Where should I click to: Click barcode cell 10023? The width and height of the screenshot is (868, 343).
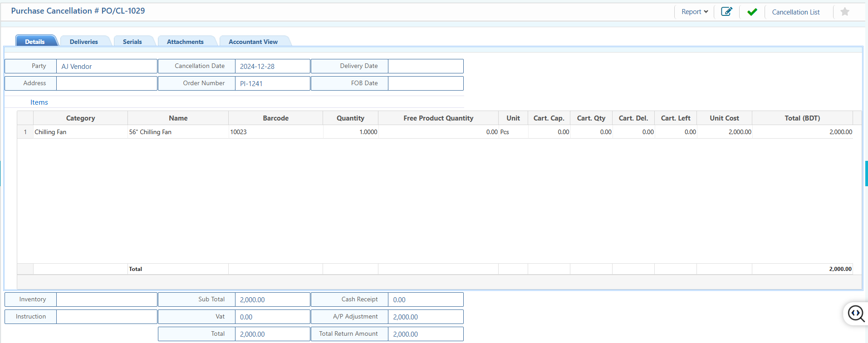click(x=275, y=132)
